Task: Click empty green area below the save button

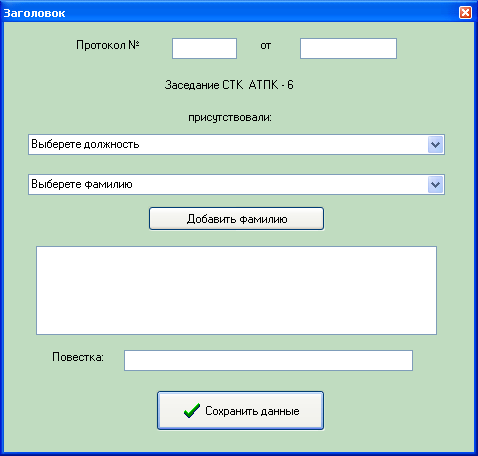Action: point(240,442)
